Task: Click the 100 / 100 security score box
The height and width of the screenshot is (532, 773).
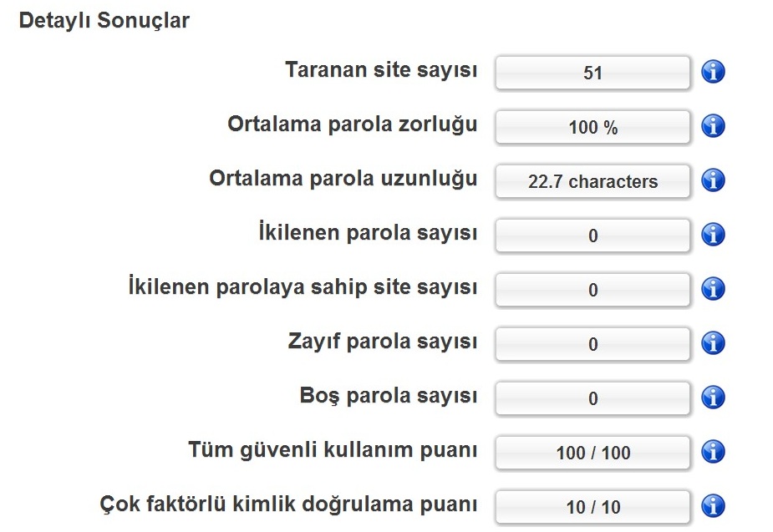Action: [592, 453]
